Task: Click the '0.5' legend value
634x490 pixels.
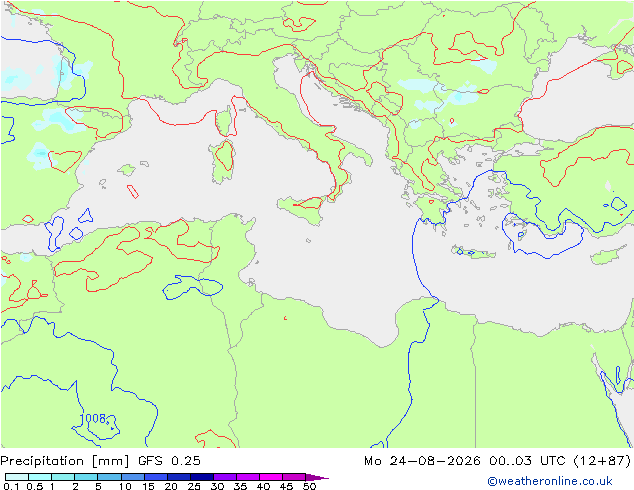Action: 35,486
